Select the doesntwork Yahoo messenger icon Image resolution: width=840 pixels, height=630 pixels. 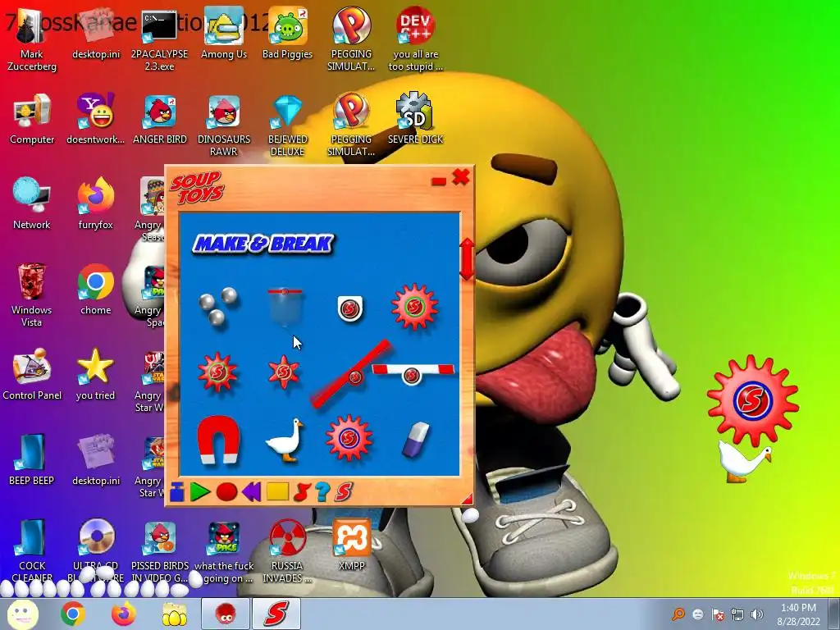[95, 119]
